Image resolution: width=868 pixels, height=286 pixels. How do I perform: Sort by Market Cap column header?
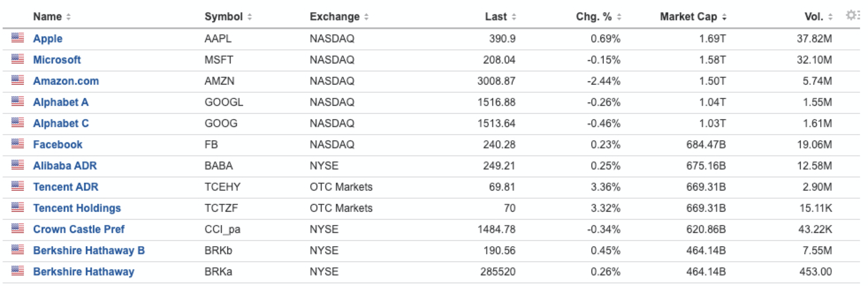tap(693, 17)
